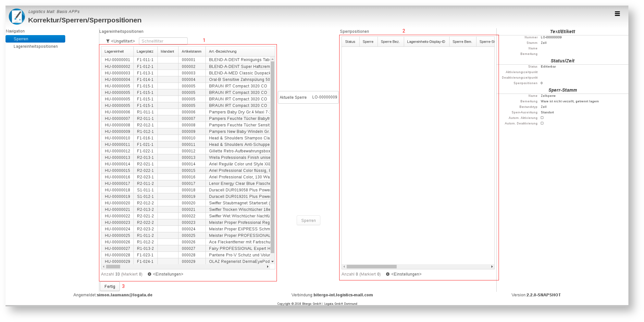Focus the Schnellfilter input field

click(x=163, y=41)
